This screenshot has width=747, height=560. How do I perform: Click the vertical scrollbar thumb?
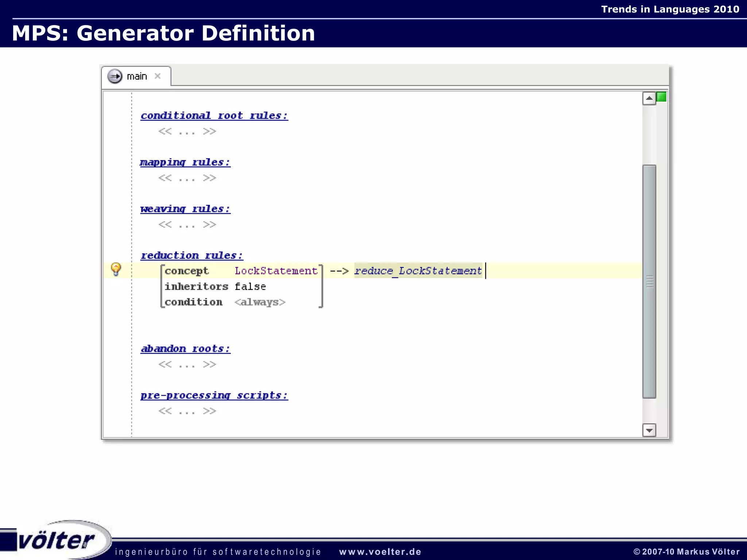649,281
